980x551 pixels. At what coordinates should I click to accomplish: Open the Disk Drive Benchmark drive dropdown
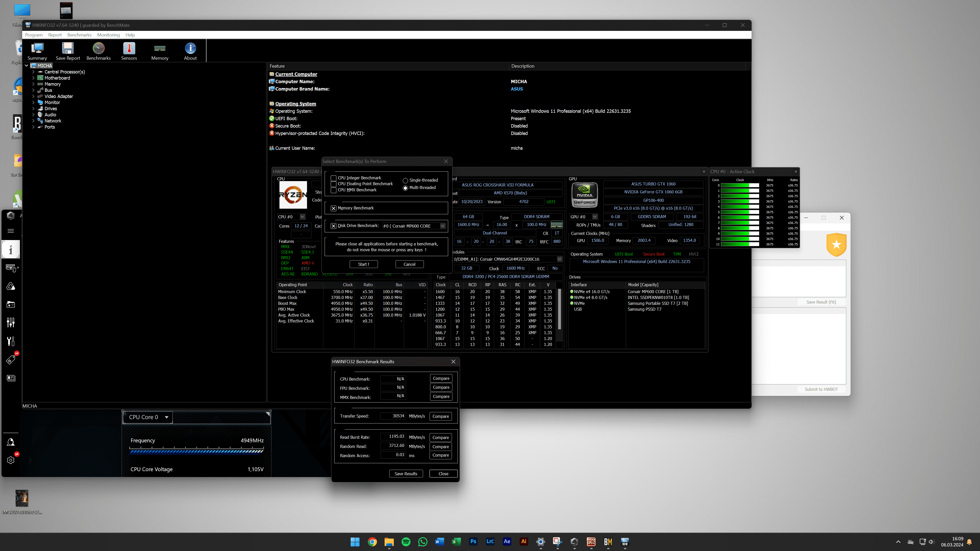(x=443, y=226)
